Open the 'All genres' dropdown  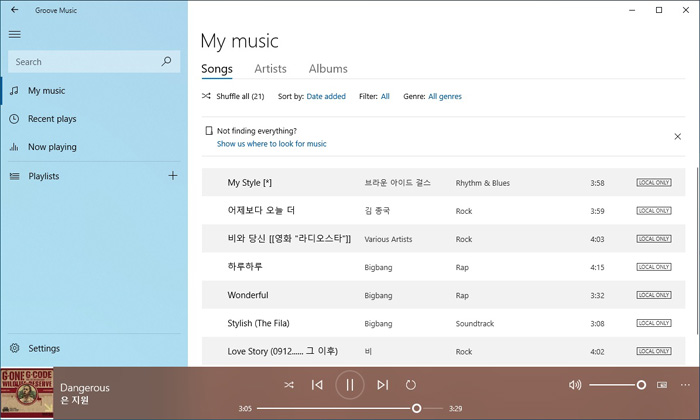445,97
